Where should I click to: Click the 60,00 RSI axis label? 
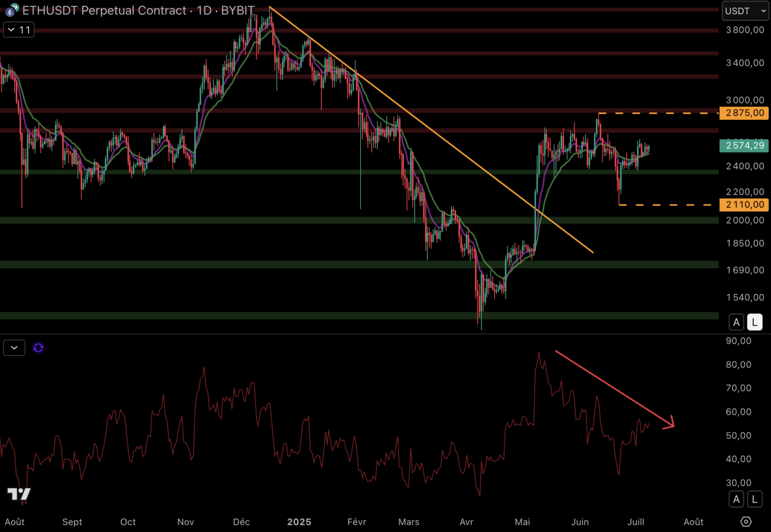coord(738,412)
